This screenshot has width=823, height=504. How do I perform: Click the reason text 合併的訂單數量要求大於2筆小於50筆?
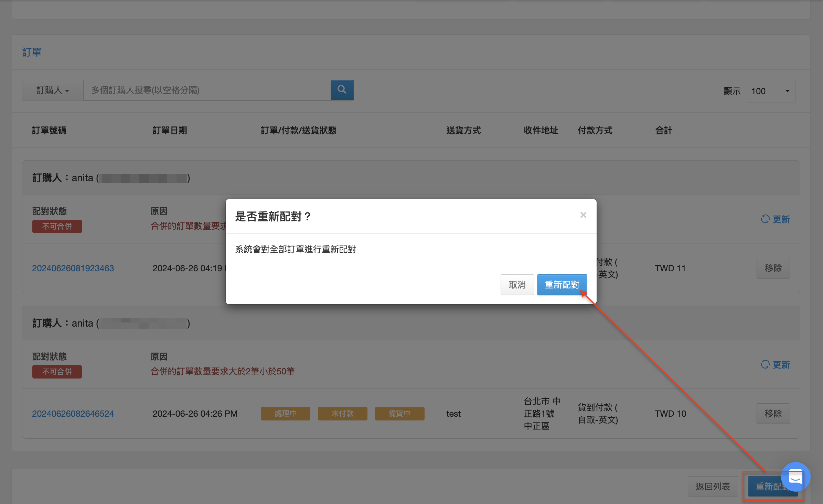tap(223, 371)
